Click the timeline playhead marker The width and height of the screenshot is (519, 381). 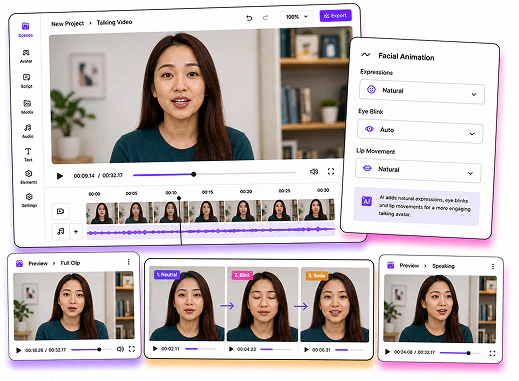coord(179,198)
